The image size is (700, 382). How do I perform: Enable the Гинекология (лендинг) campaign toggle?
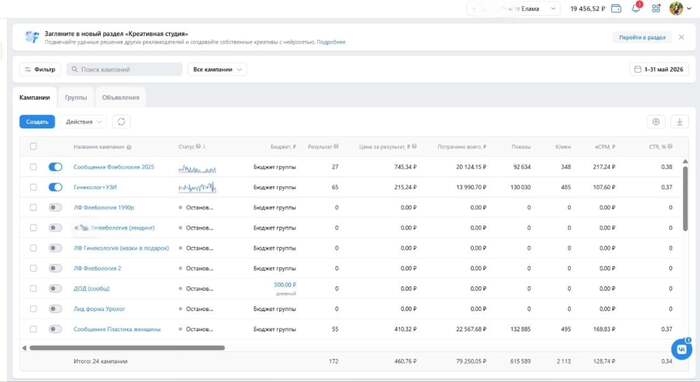pos(55,228)
